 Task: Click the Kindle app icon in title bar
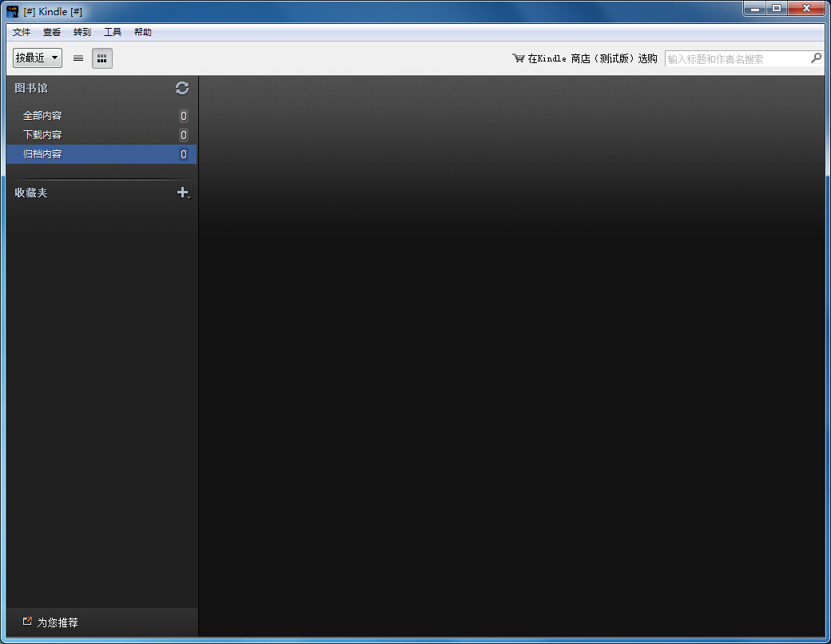13,11
